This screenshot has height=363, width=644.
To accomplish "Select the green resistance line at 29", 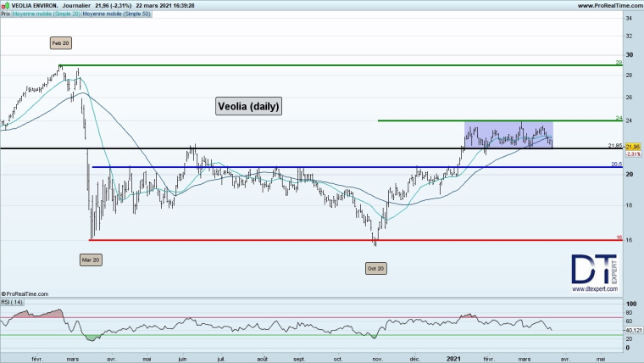I will 339,65.
